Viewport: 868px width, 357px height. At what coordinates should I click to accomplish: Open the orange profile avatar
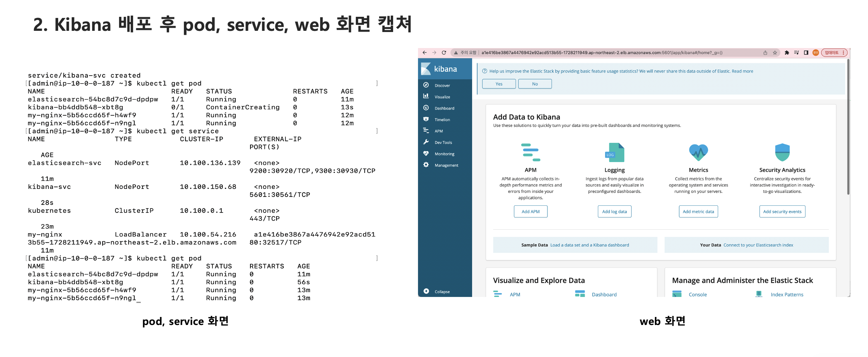pyautogui.click(x=816, y=53)
